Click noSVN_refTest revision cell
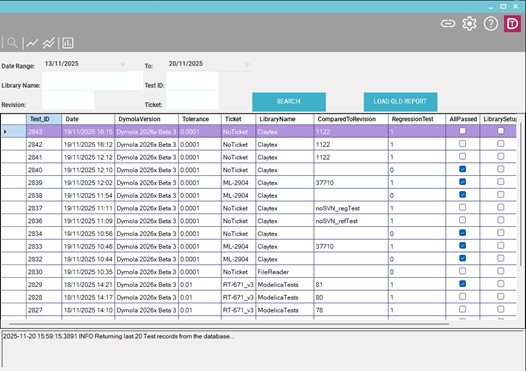The height and width of the screenshot is (371, 526). [351, 221]
